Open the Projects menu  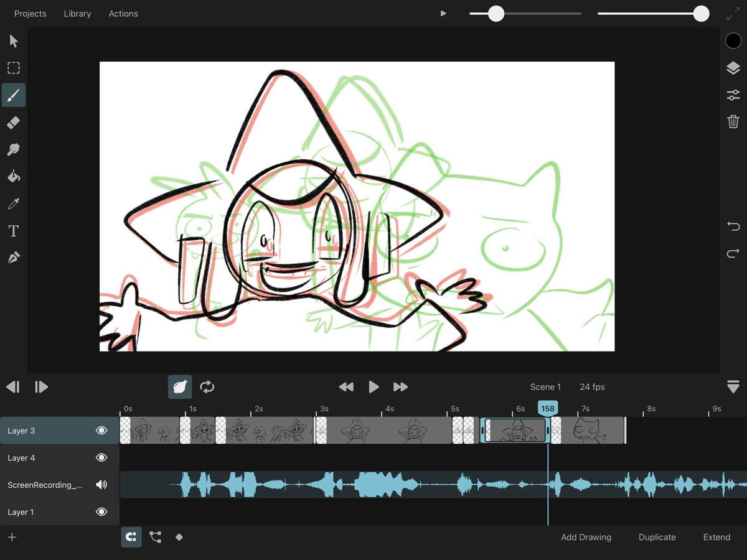31,14
